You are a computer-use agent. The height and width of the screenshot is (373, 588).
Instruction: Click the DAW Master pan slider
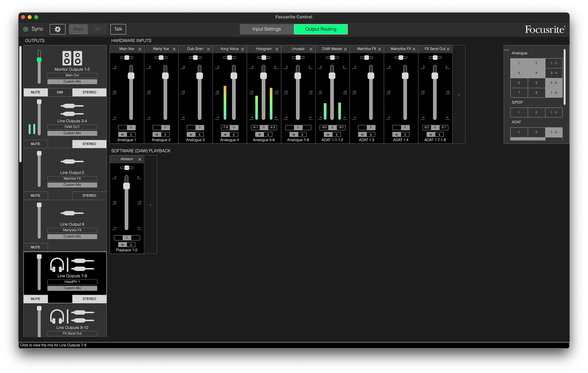tap(332, 58)
